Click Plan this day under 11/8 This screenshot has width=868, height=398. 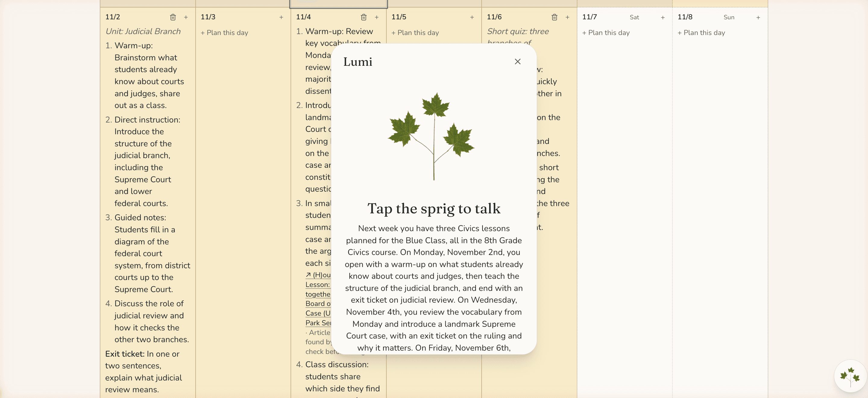701,33
